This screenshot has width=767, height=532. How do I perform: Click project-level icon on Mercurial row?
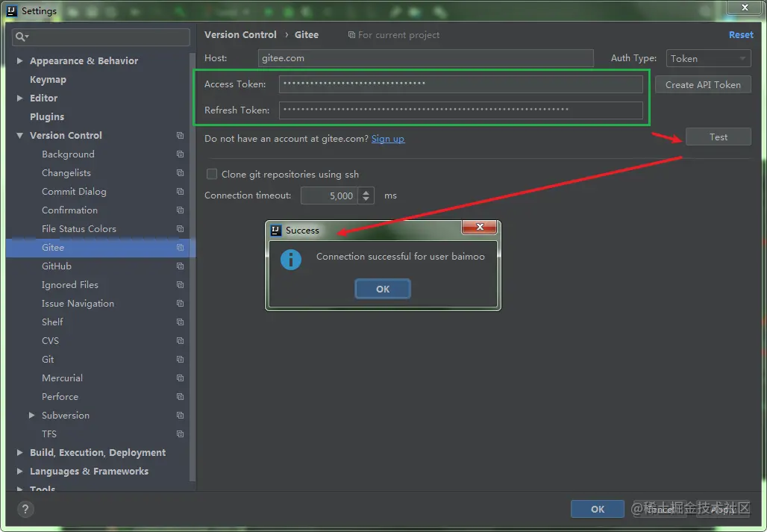coord(180,378)
